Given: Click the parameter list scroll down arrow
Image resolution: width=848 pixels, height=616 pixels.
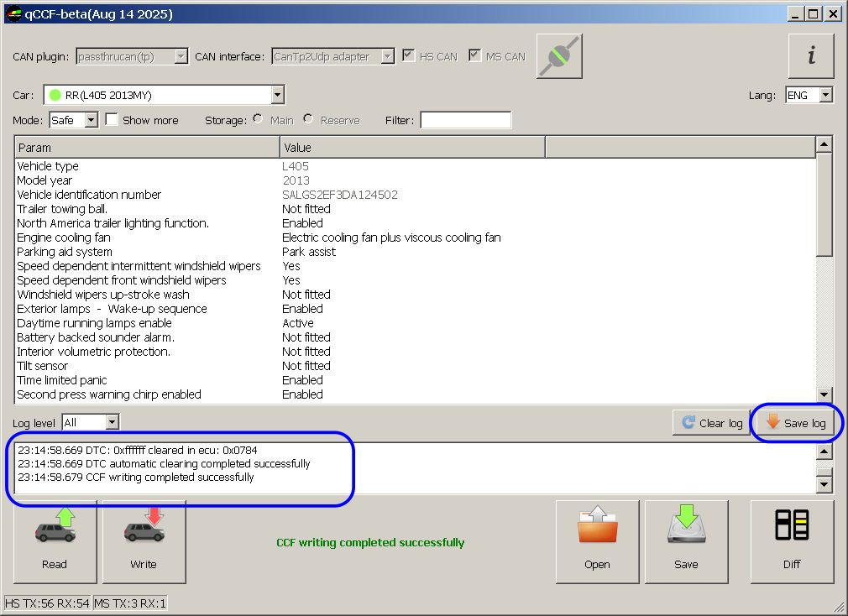Looking at the screenshot, I should pos(824,395).
